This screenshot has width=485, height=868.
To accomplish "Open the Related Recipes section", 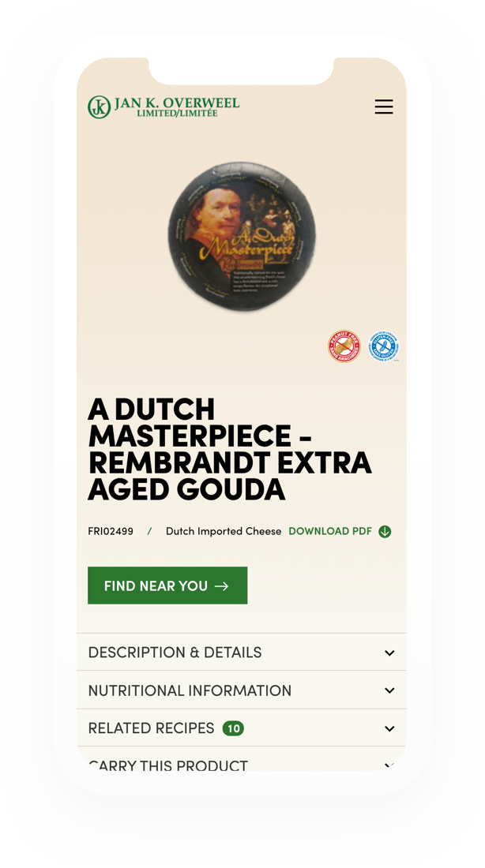I will 242,728.
